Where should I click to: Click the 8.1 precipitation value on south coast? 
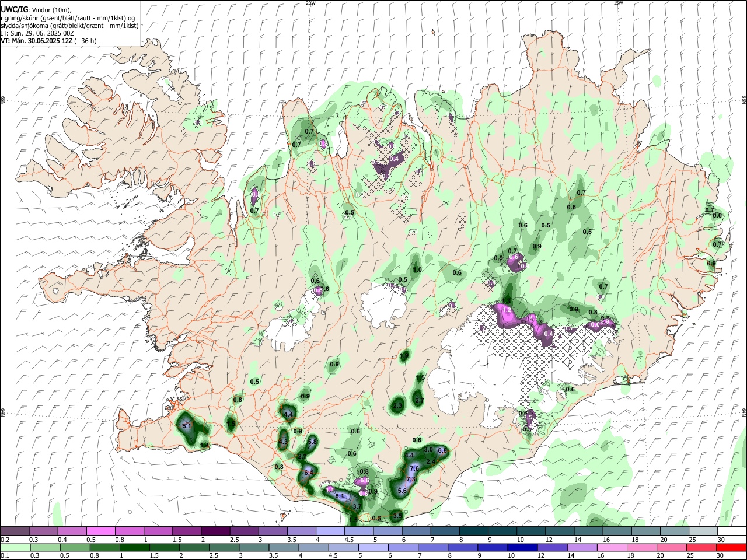click(x=340, y=496)
